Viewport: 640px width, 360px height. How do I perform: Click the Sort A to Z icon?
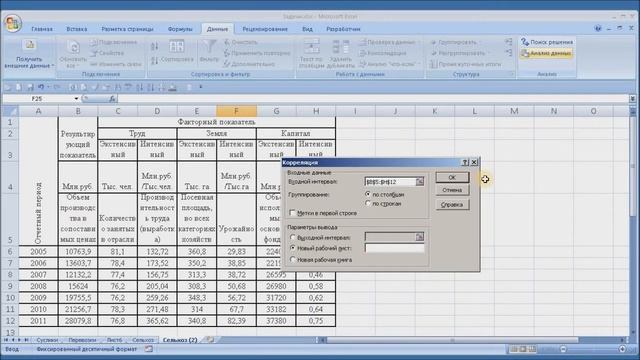click(155, 47)
